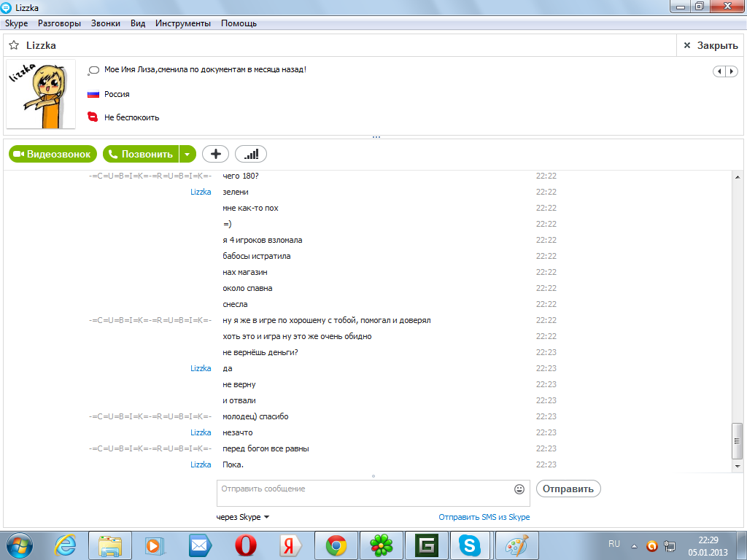Open the call quality signal bars icon

(251, 154)
